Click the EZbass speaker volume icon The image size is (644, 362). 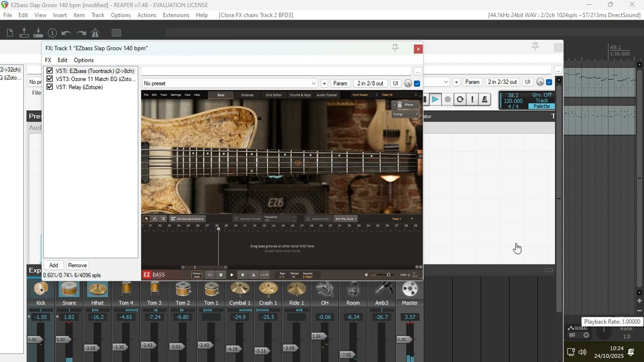pyautogui.click(x=366, y=275)
